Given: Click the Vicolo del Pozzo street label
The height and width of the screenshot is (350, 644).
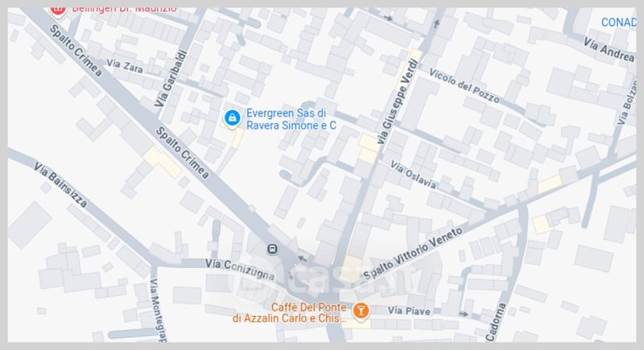Looking at the screenshot, I should click(464, 85).
